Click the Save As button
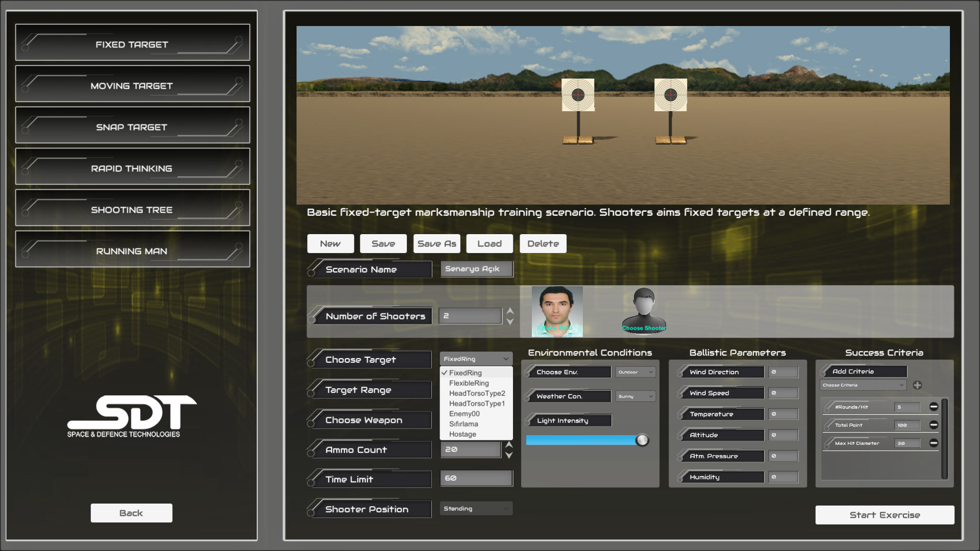This screenshot has width=980, height=551. point(437,244)
